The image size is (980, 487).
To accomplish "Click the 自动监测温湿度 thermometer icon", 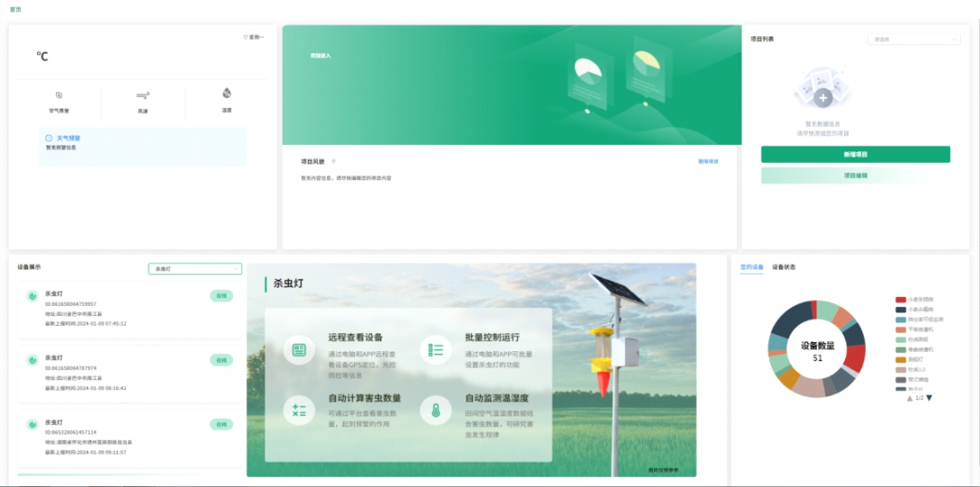I will click(x=436, y=410).
